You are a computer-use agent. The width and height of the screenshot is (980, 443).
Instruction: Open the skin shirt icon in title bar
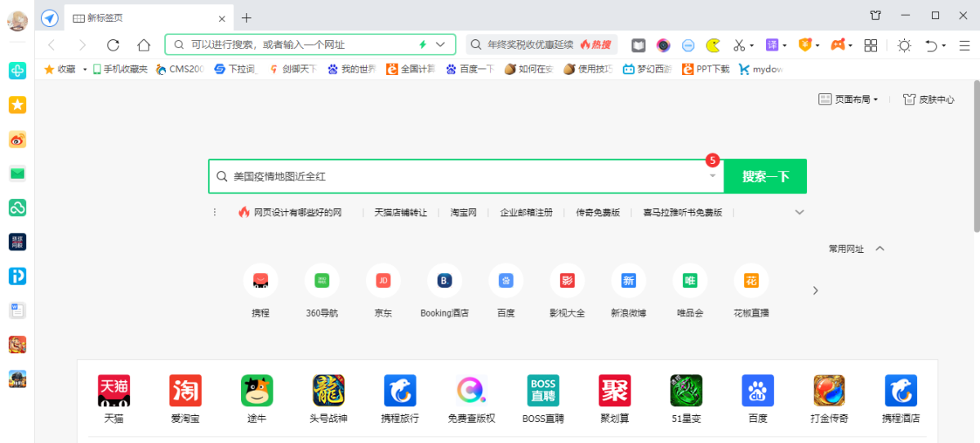(875, 15)
